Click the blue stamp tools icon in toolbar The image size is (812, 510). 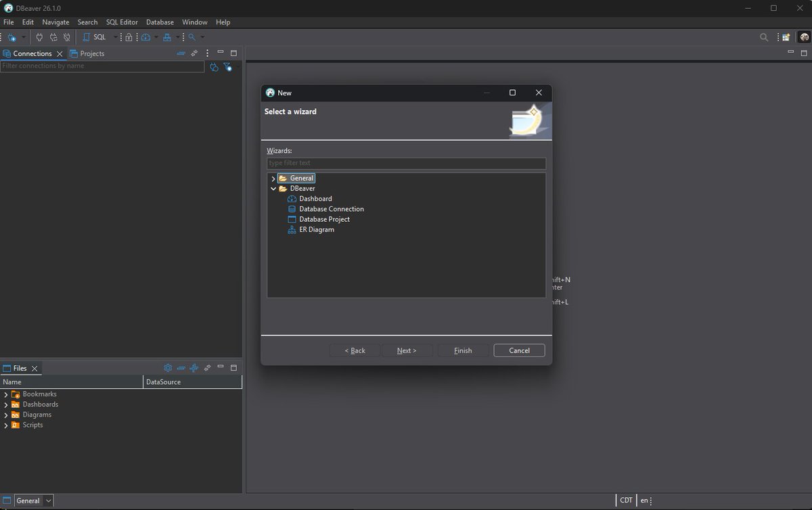[166, 37]
